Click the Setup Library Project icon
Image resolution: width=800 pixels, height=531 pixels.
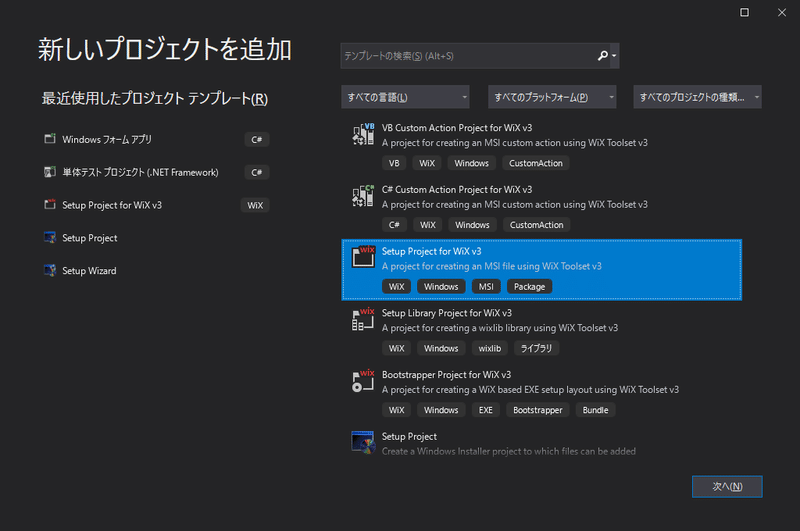tap(363, 319)
